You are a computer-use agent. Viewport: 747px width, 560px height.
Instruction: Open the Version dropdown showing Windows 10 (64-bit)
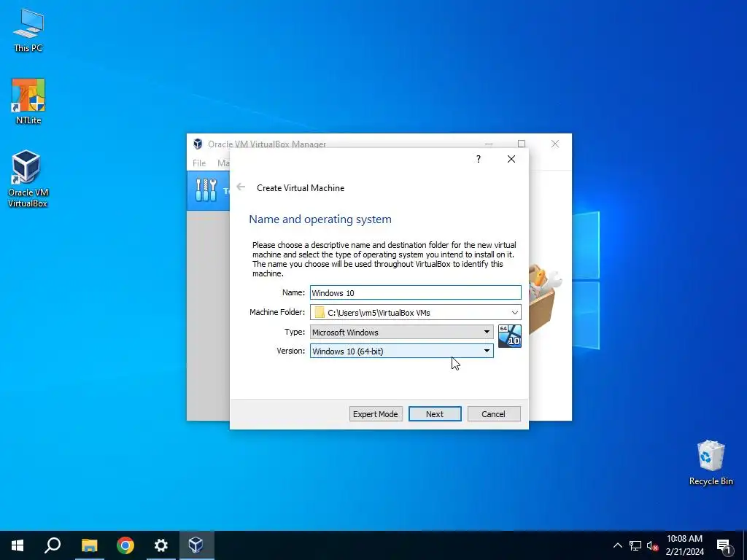pyautogui.click(x=402, y=351)
